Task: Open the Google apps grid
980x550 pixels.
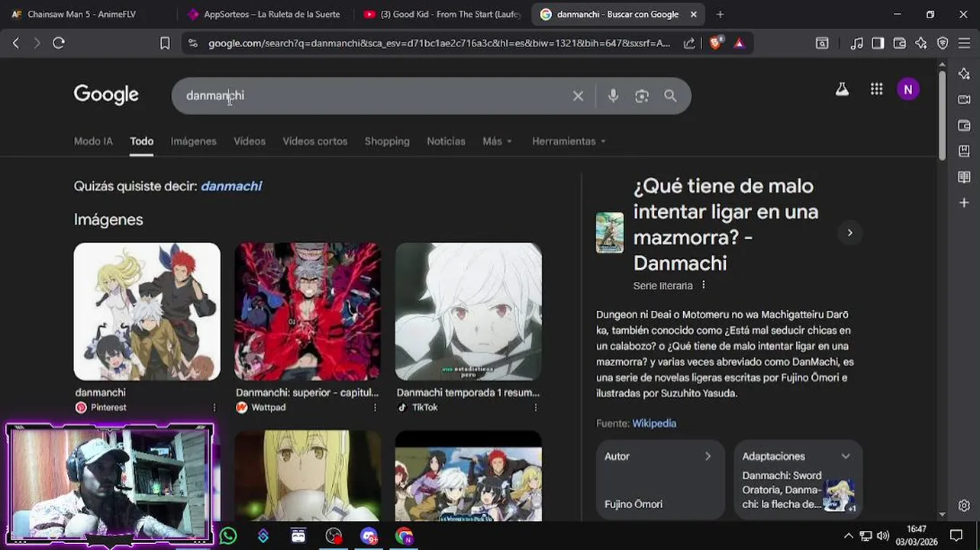Action: pos(876,89)
